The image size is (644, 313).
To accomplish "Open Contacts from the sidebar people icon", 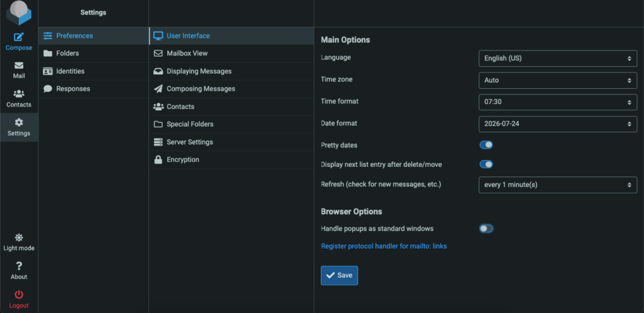I will click(x=19, y=94).
